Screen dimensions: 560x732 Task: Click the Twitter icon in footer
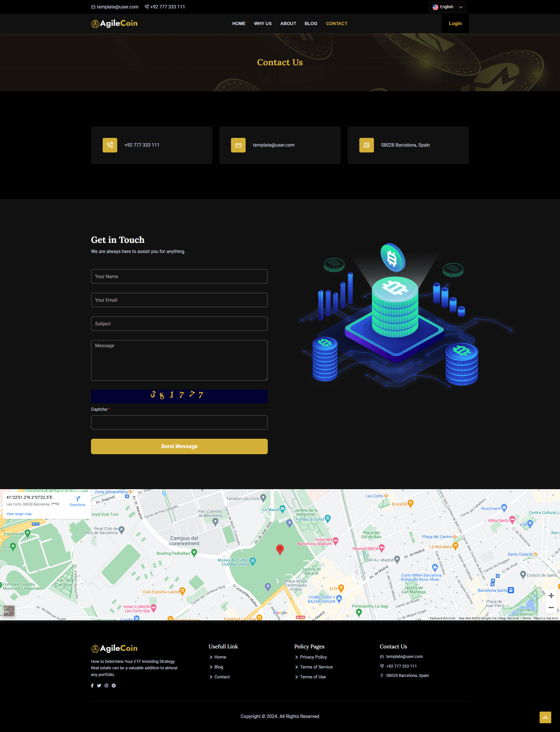[99, 686]
